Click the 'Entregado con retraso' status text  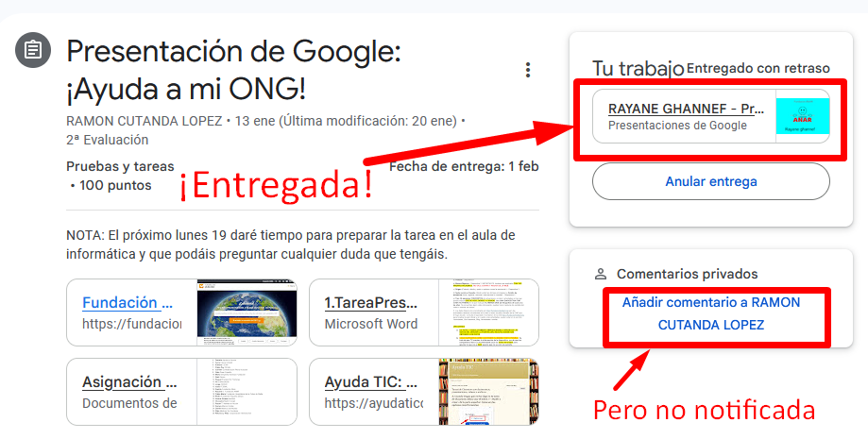[x=757, y=68]
